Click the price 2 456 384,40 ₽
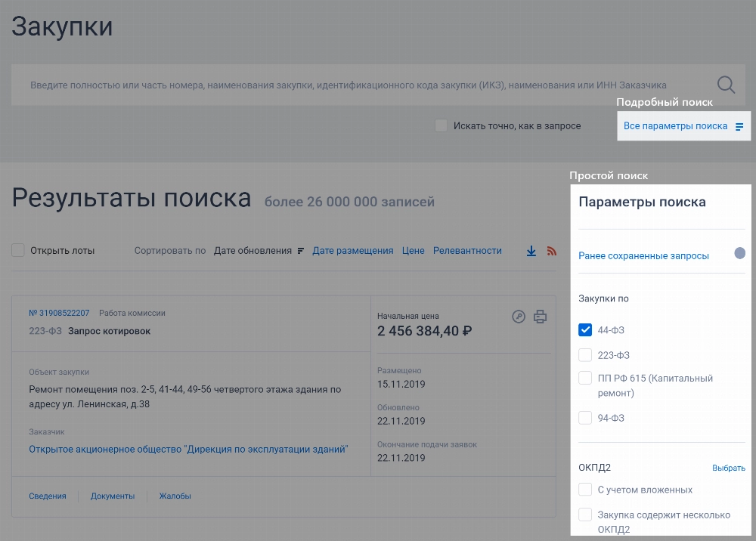The width and height of the screenshot is (756, 541). [424, 331]
